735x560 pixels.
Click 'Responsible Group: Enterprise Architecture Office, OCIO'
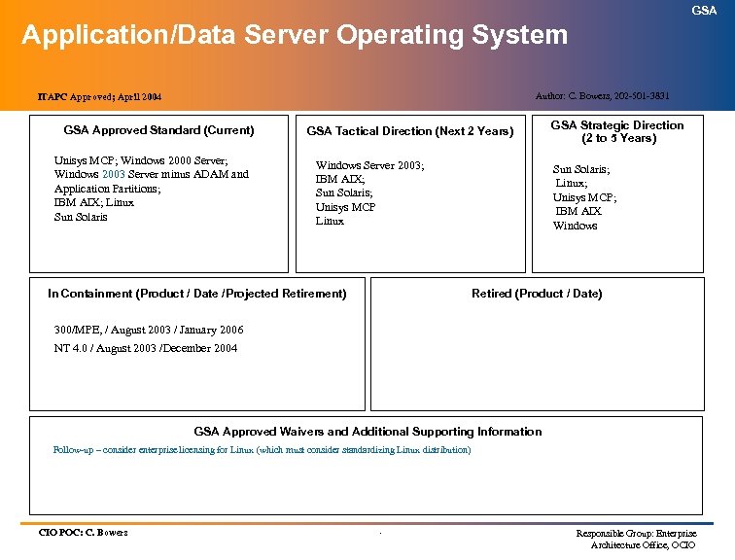point(636,540)
